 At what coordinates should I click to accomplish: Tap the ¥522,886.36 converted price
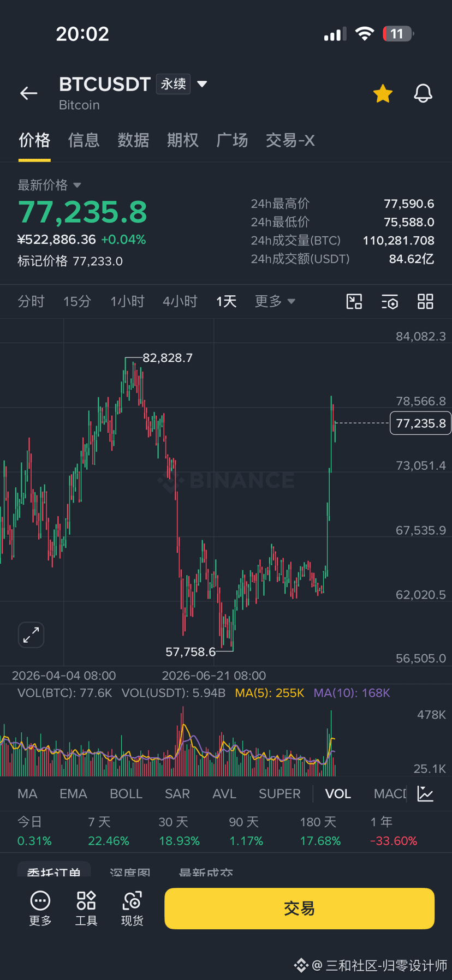[56, 240]
